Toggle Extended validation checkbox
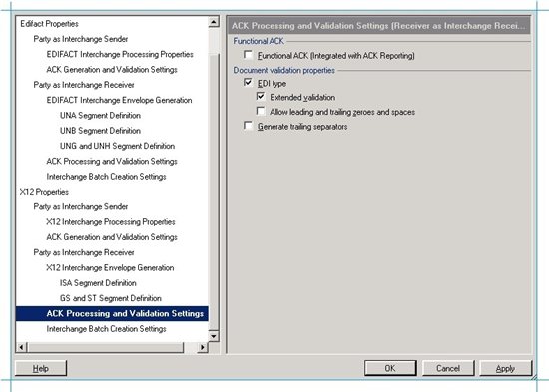The width and height of the screenshot is (549, 392). pyautogui.click(x=261, y=97)
